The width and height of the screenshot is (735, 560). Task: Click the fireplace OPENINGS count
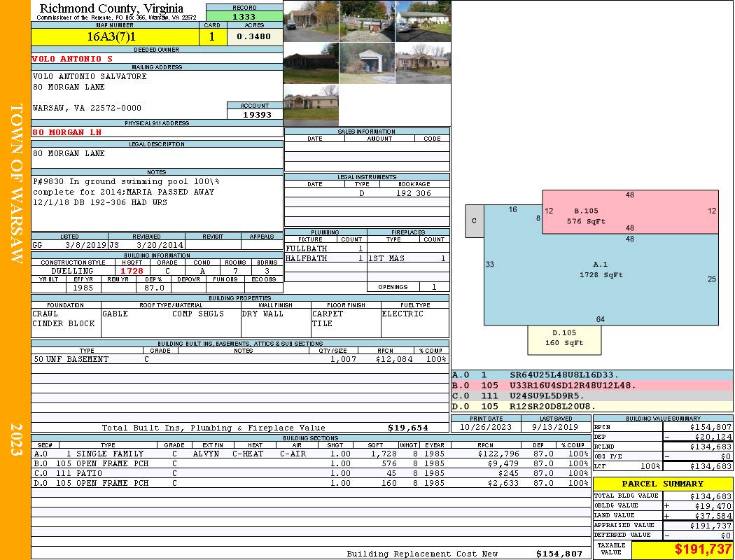(x=433, y=287)
